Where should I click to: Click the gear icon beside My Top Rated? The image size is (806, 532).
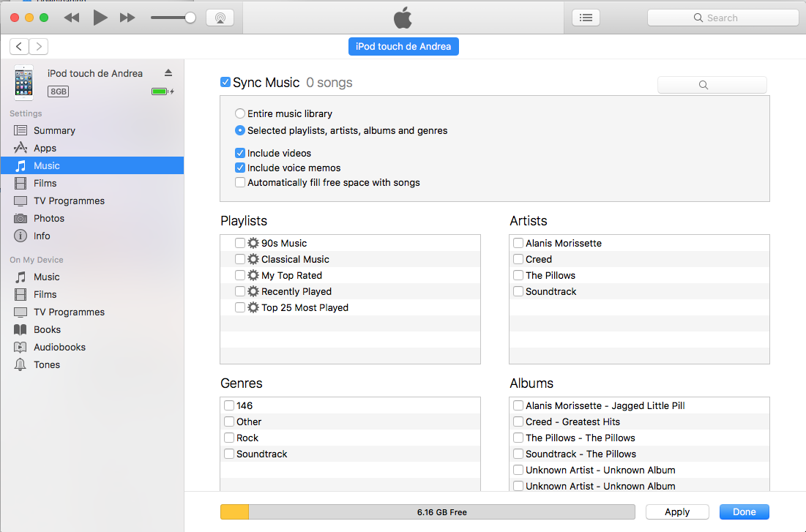[x=253, y=275]
